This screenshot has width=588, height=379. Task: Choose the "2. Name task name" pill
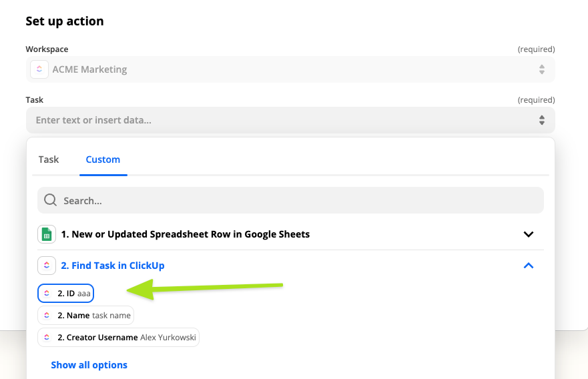pos(93,315)
